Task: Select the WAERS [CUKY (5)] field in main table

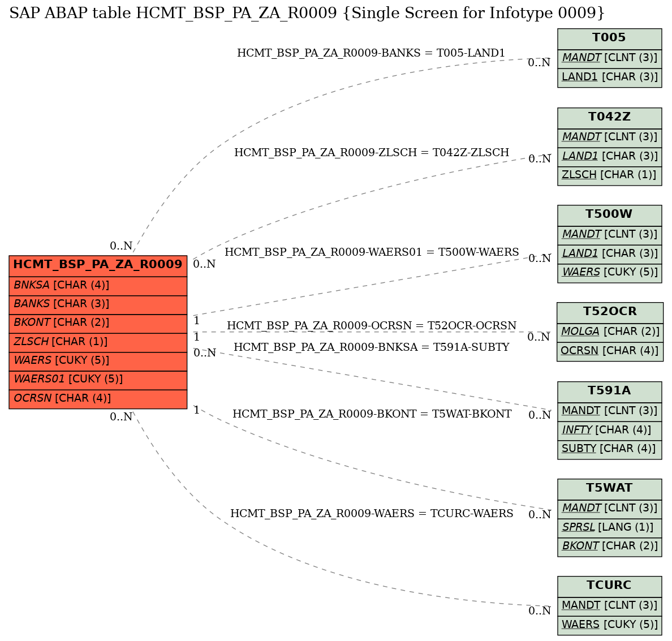Action: 98,362
